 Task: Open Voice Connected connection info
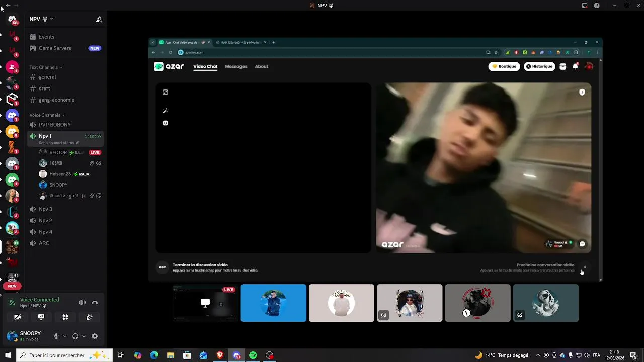(40, 300)
